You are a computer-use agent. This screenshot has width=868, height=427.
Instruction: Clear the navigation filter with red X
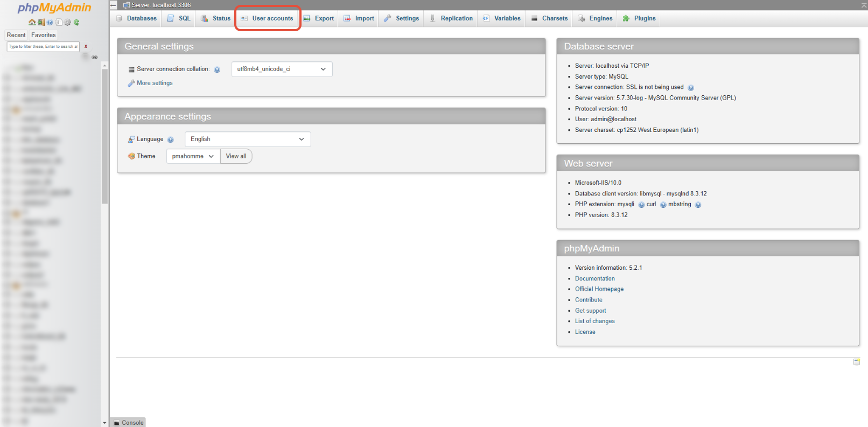pos(86,46)
